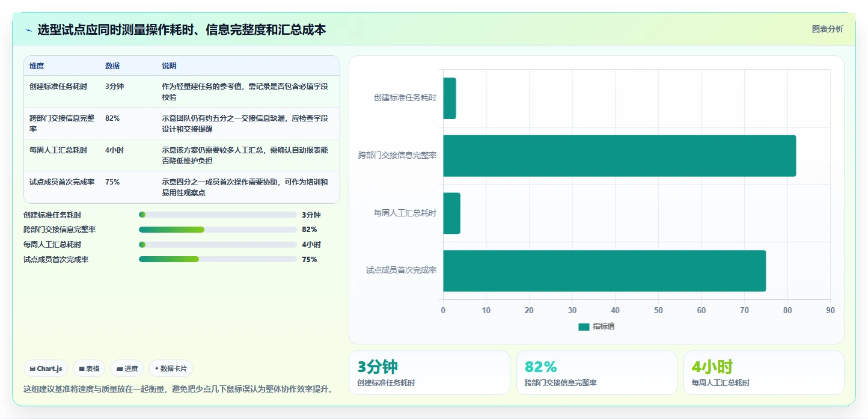
Task: Click the chart bar for 跨部门交接信息完整率
Action: tap(619, 156)
